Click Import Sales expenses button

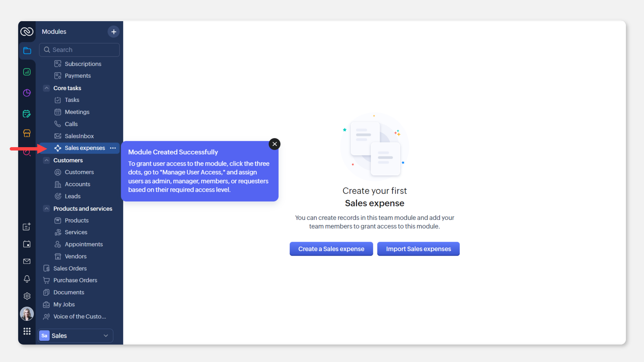point(418,249)
